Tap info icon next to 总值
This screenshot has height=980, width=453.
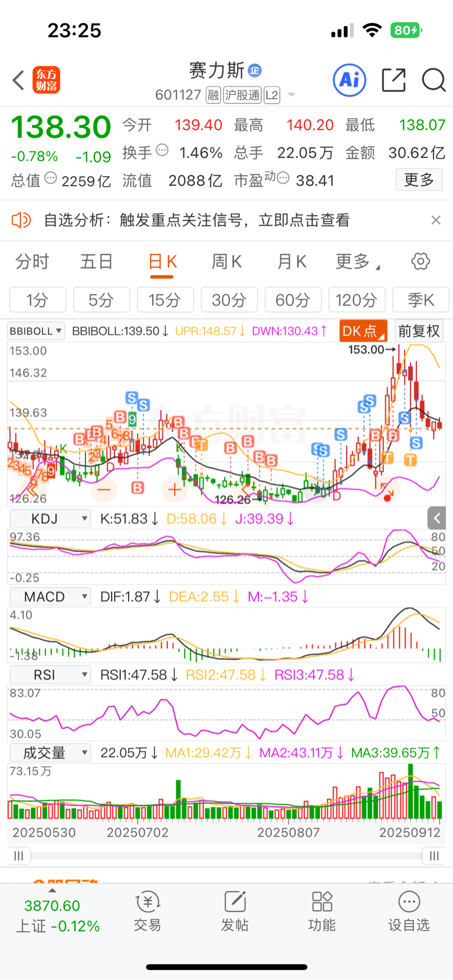[x=51, y=178]
